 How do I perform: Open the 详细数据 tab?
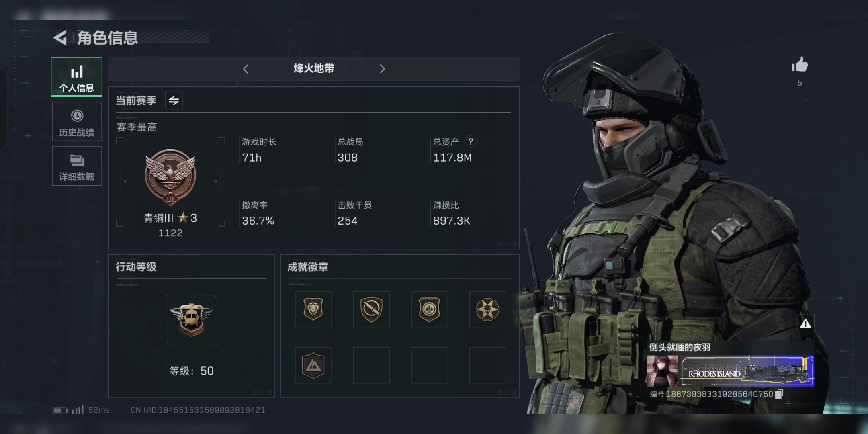tap(77, 166)
